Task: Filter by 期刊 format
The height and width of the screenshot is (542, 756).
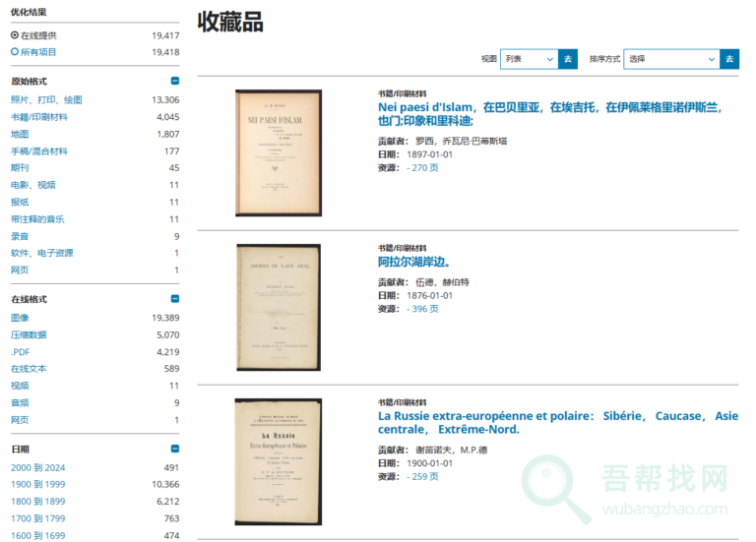Action: (x=20, y=167)
